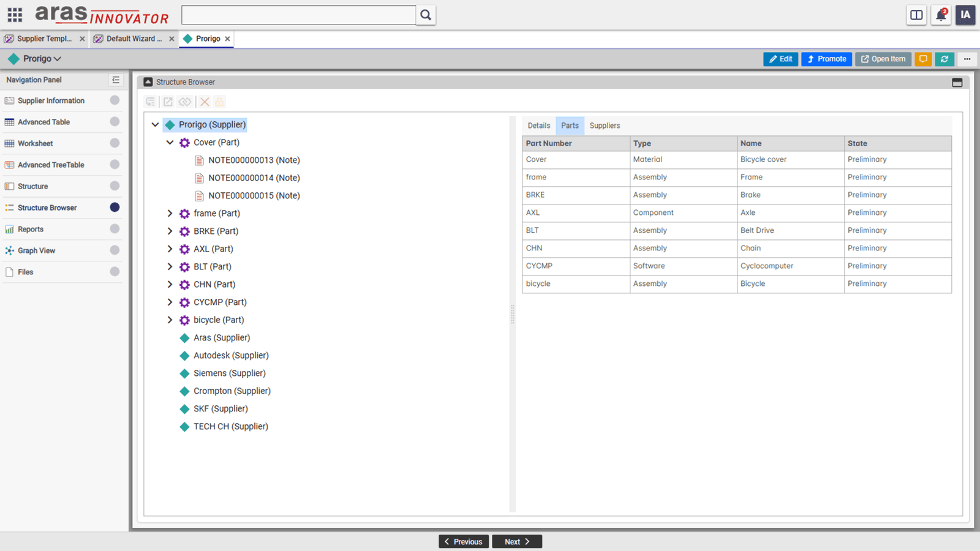Image resolution: width=980 pixels, height=551 pixels.
Task: Toggle Worksheet step indicator
Action: pyautogui.click(x=115, y=143)
